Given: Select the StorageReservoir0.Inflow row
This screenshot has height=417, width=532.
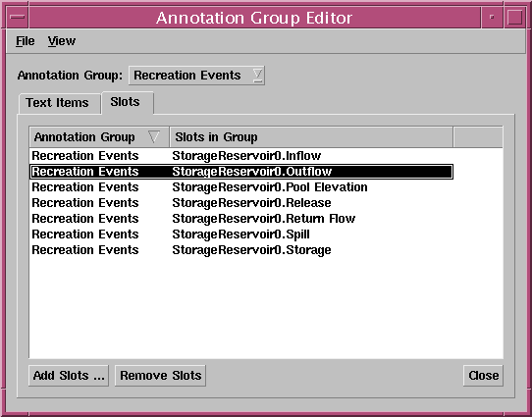Looking at the screenshot, I should (241, 156).
